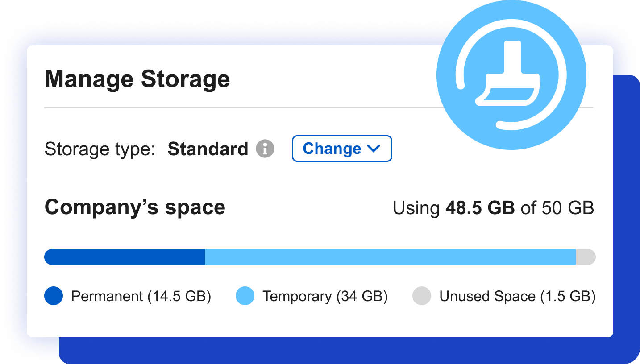This screenshot has height=364, width=640.
Task: Click the dark blue Permanent legend dot
Action: click(x=54, y=296)
